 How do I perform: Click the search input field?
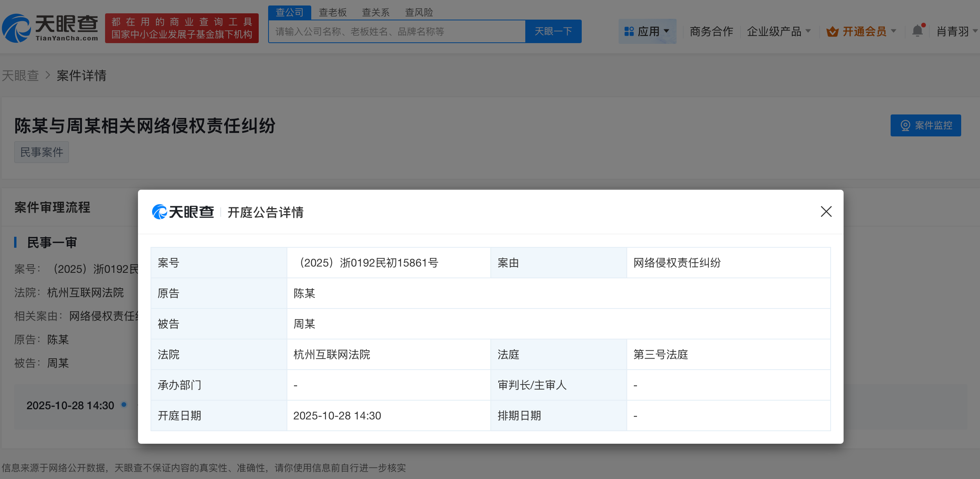point(396,31)
